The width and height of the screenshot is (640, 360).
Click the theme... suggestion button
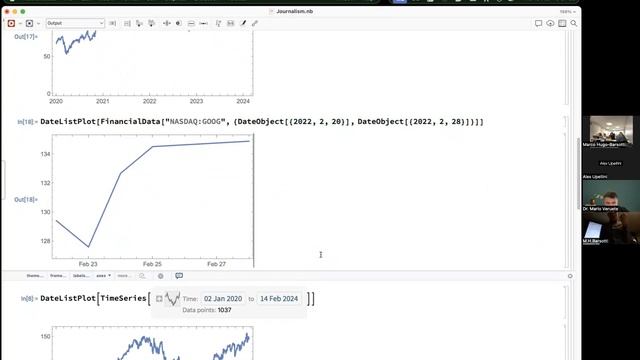pos(34,276)
